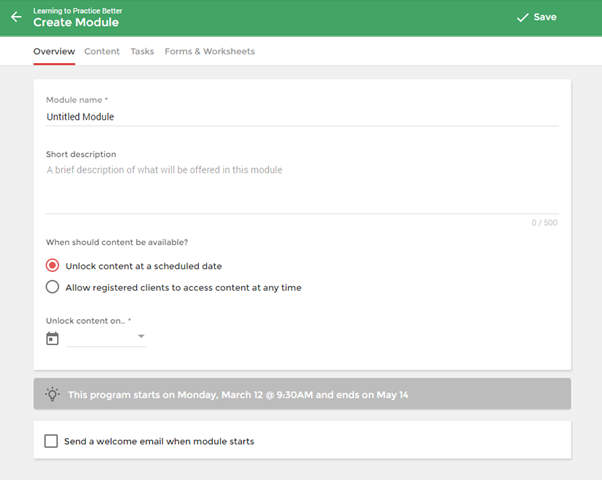Click the Create Module header title
The width and height of the screenshot is (602, 480).
[76, 22]
